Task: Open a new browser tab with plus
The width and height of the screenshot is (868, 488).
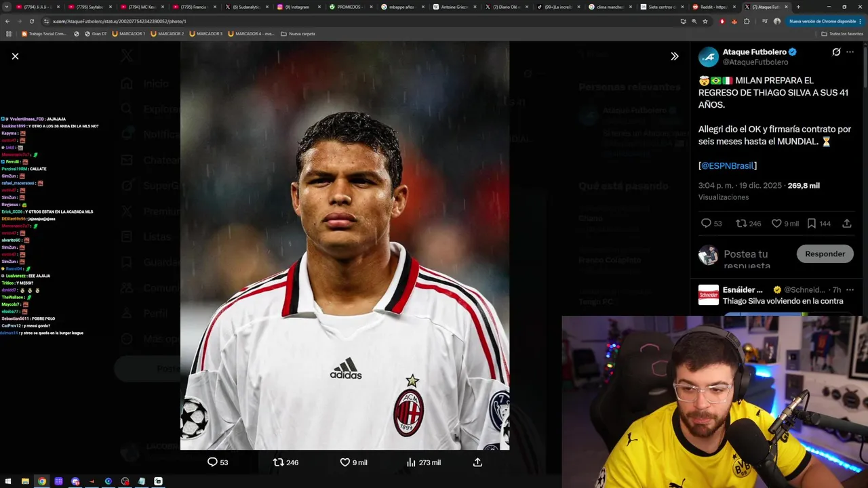Action: (798, 7)
